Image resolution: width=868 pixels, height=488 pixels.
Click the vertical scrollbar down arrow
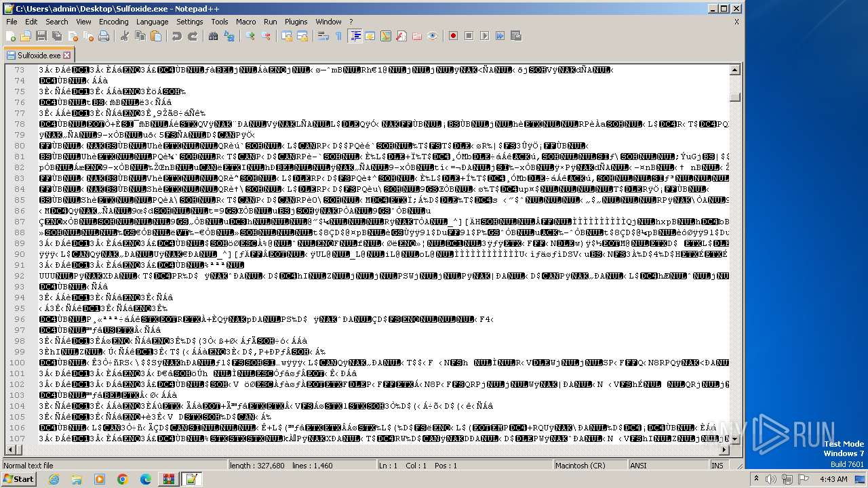click(735, 439)
